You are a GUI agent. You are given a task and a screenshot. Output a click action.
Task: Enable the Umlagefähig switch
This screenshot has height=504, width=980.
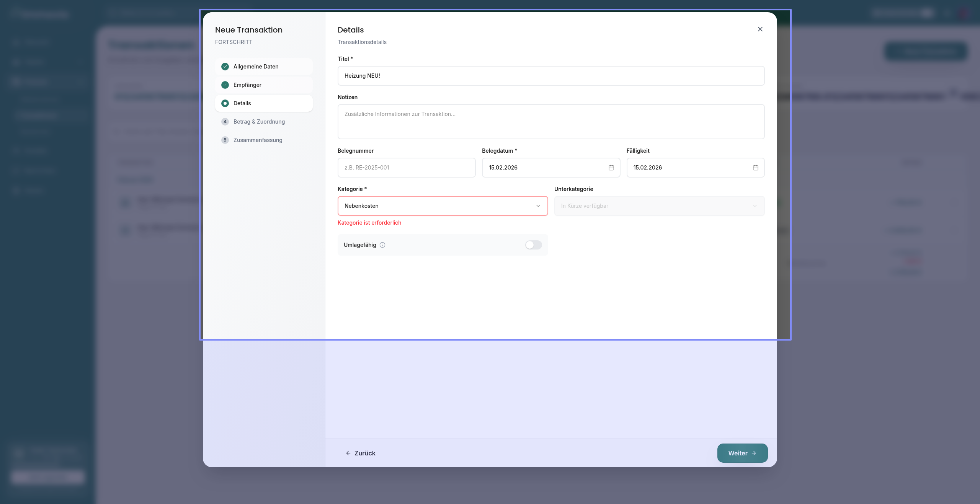pyautogui.click(x=533, y=245)
